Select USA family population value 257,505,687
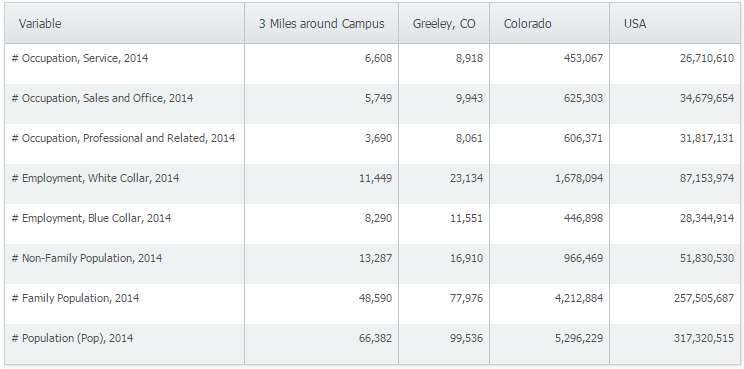This screenshot has width=744, height=369. click(x=704, y=298)
